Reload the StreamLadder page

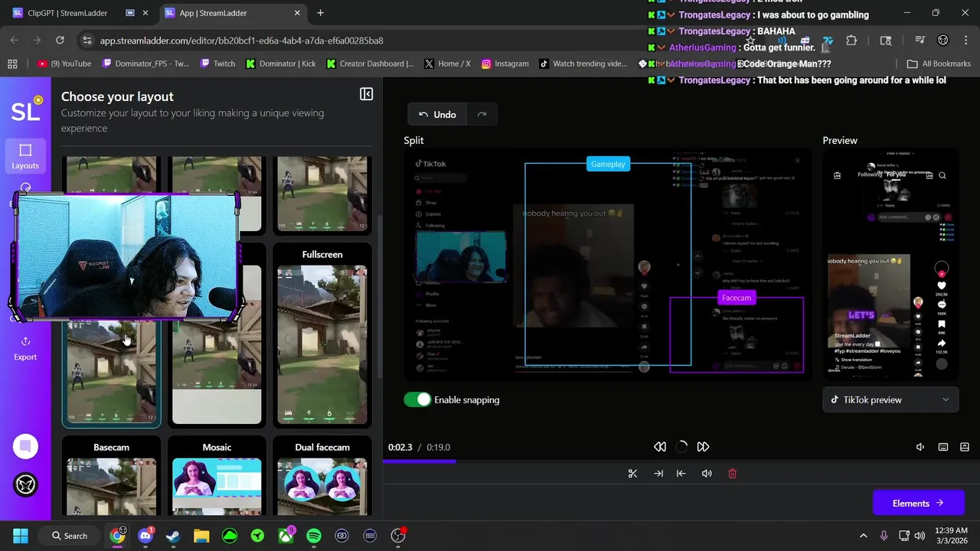tap(60, 40)
